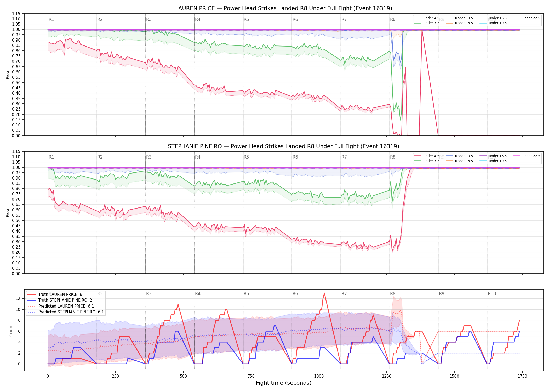Click the '0.50' tick label on Stephanie Pineiro chart
The width and height of the screenshot is (549, 392).
coord(16,221)
